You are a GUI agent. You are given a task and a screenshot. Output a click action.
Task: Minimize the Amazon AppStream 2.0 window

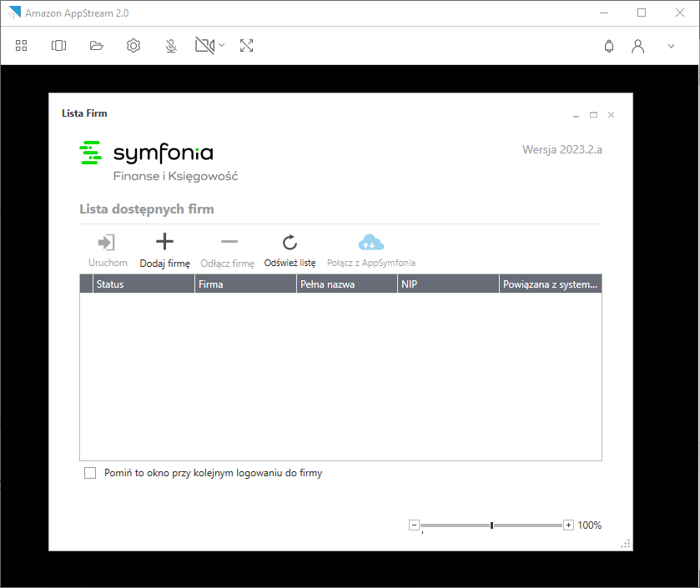point(604,13)
